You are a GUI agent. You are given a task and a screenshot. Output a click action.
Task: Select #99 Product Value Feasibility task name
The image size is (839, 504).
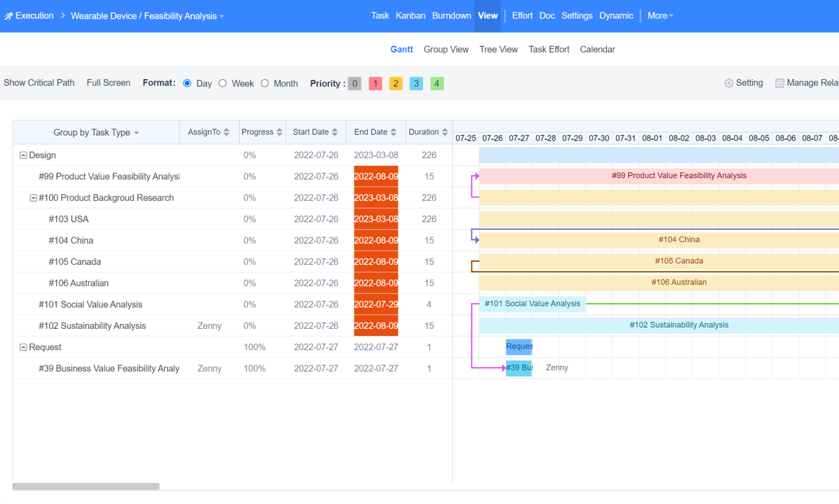coord(109,176)
